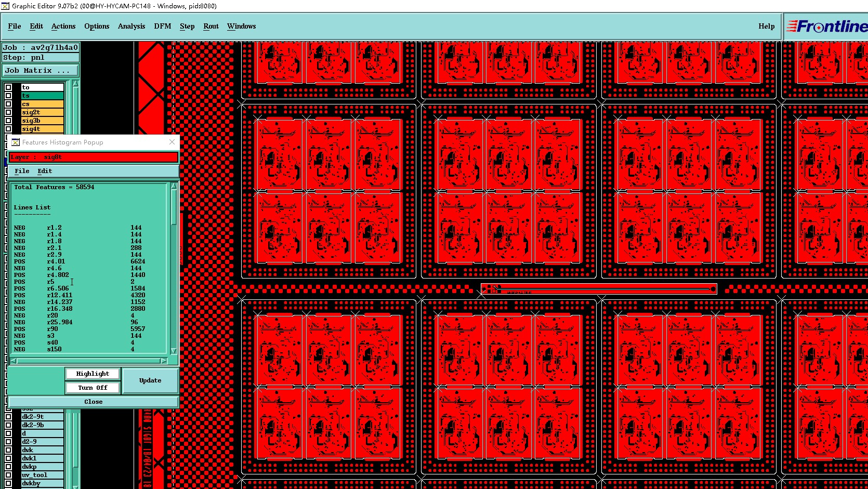868x489 pixels.
Task: Toggle display checkbox for layer dwk
Action: [x=8, y=450]
